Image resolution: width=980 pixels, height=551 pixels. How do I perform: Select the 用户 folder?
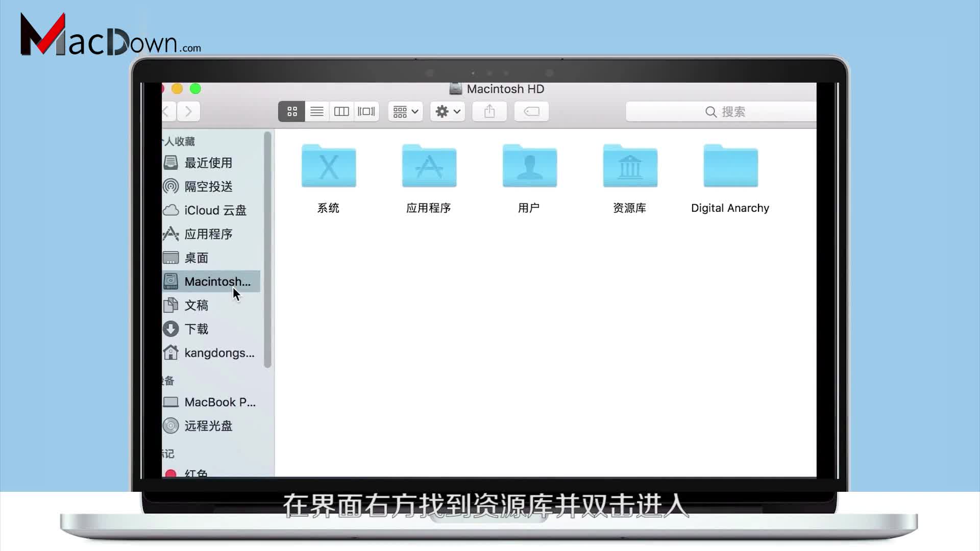tap(529, 167)
